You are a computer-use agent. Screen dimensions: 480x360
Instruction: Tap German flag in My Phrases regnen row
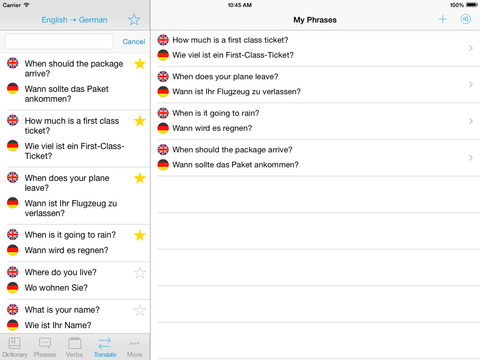163,128
